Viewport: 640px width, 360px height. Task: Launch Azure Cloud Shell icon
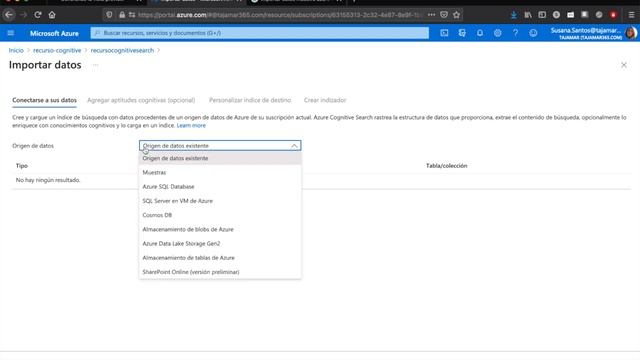point(444,33)
